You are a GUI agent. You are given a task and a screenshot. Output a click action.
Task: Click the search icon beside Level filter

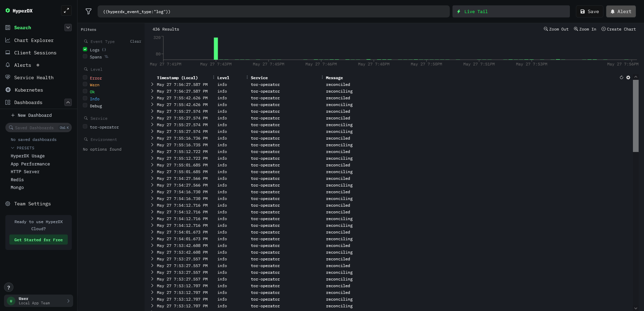point(86,69)
